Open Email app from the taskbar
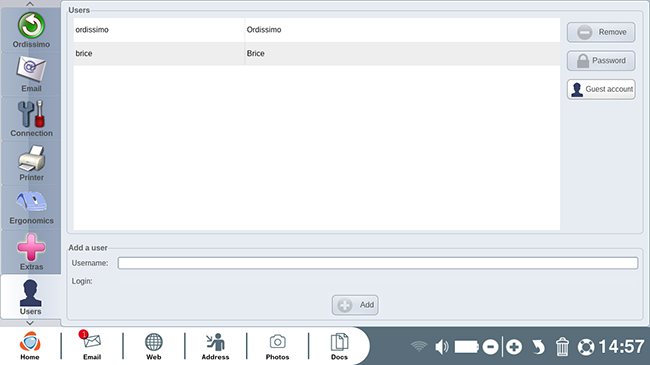Screen dimensions: 650x365 (92, 346)
